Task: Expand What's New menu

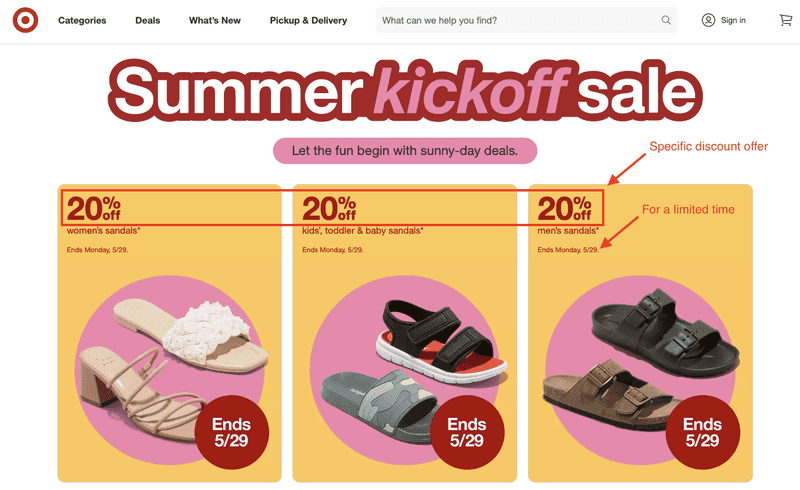Action: coord(215,20)
